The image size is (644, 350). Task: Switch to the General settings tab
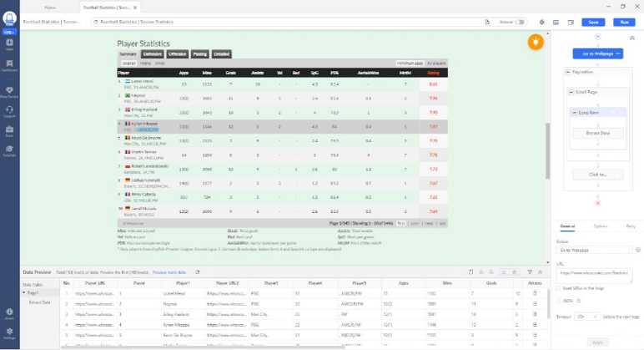567,226
